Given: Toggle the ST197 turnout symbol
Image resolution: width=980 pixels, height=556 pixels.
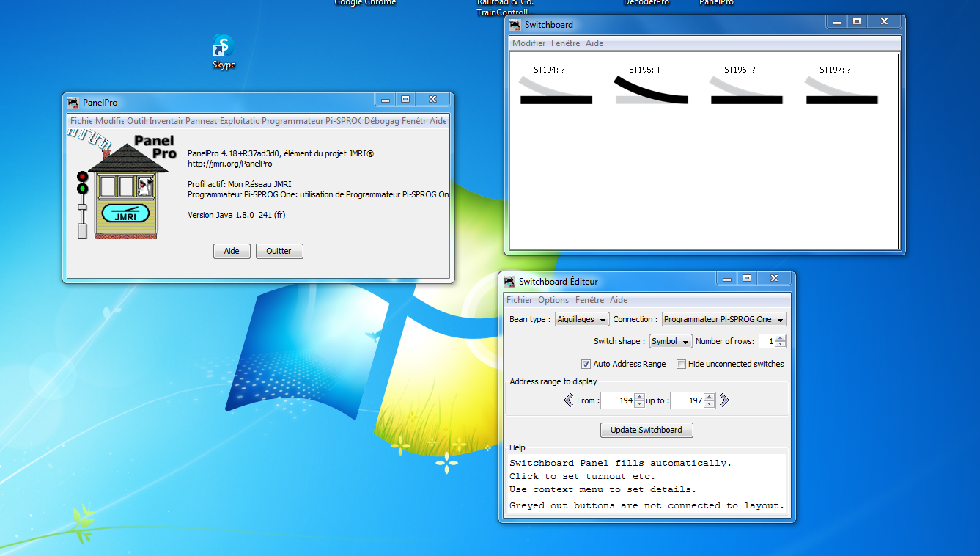Looking at the screenshot, I should click(x=841, y=91).
